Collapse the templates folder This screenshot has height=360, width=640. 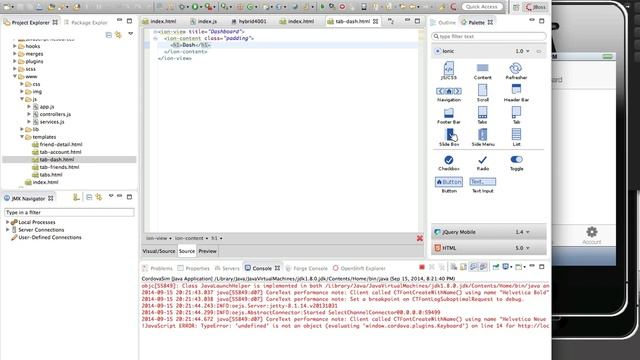pyautogui.click(x=22, y=137)
